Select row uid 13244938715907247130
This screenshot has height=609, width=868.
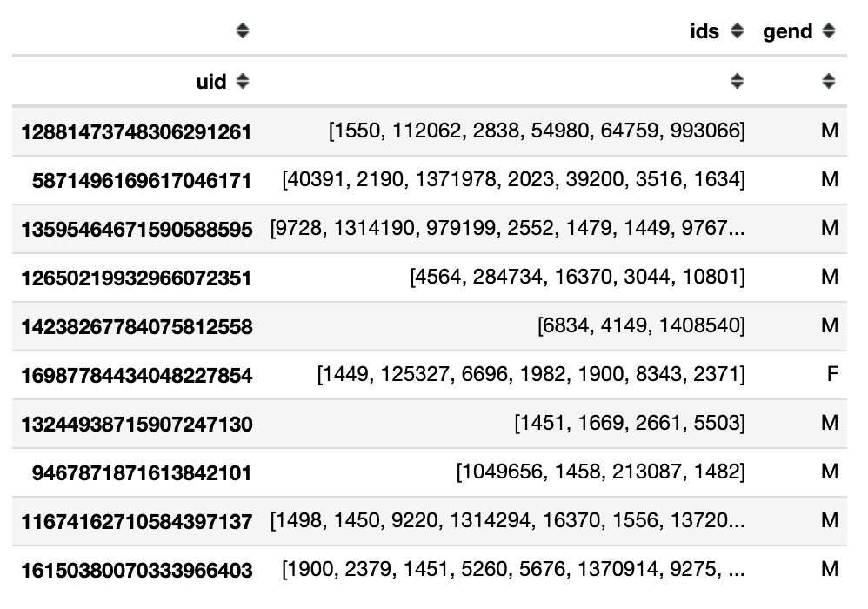(x=137, y=425)
